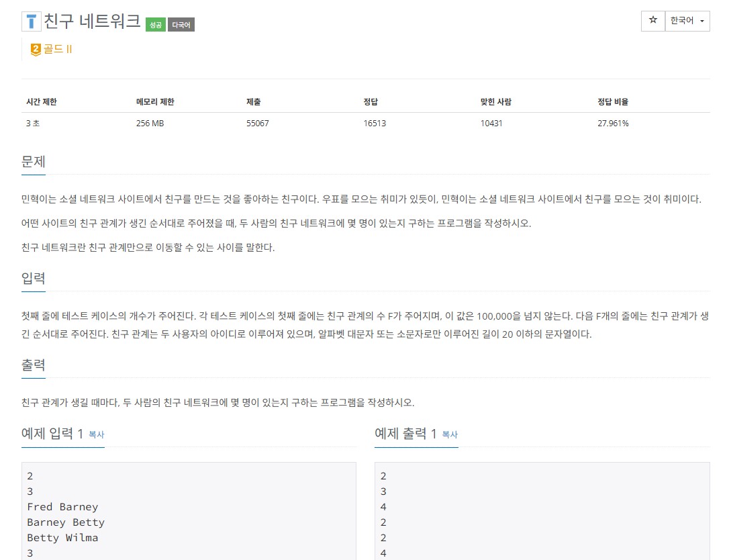
Task: Click the 문제 section heading
Action: point(34,162)
